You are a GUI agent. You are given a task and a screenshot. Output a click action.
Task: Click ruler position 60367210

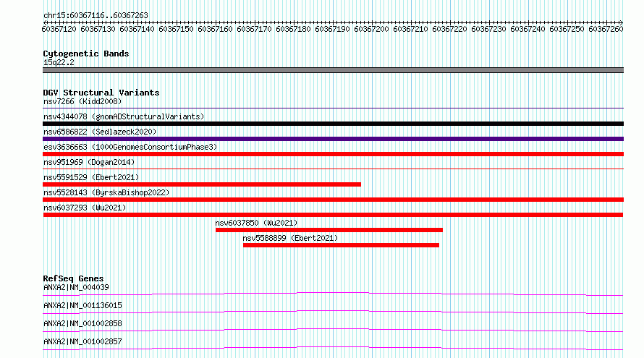click(410, 29)
